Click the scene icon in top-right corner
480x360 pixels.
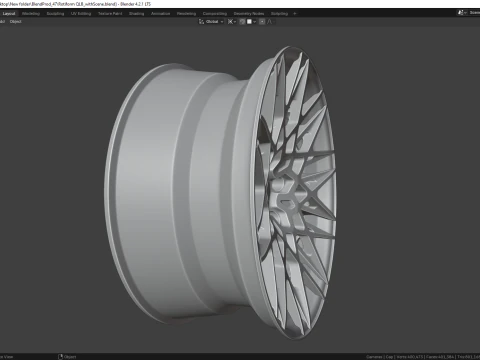(x=461, y=13)
